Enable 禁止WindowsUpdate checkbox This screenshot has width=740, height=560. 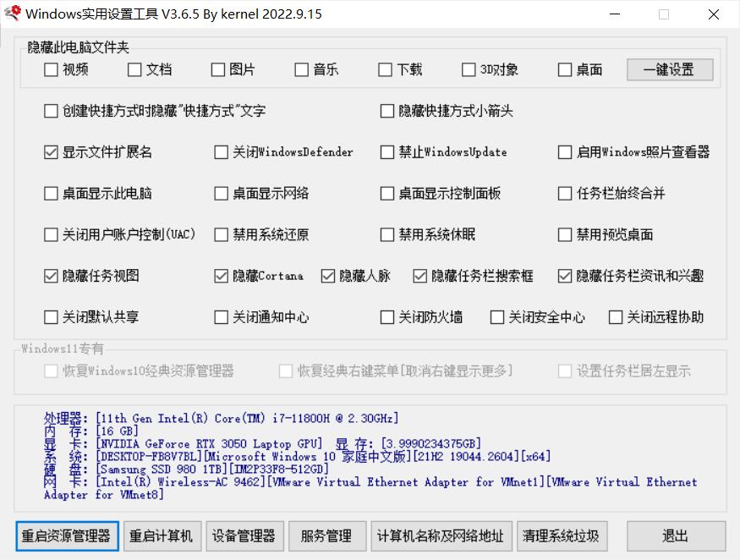pos(387,152)
